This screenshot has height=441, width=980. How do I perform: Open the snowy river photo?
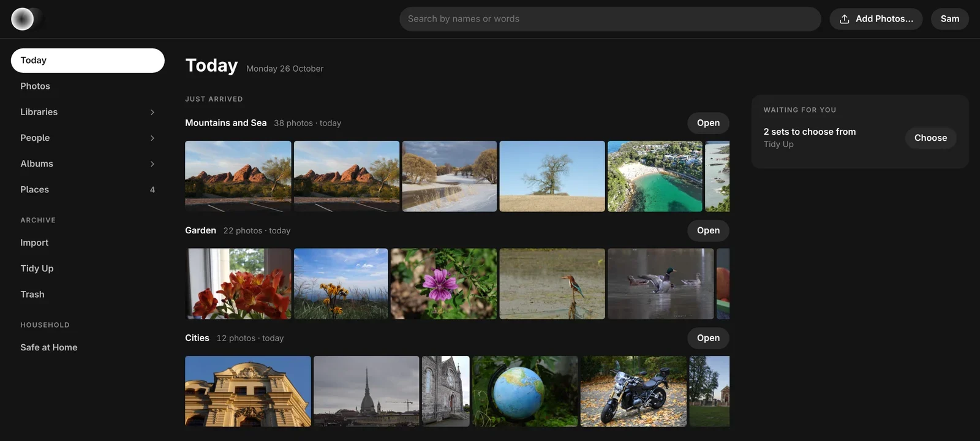tap(450, 176)
